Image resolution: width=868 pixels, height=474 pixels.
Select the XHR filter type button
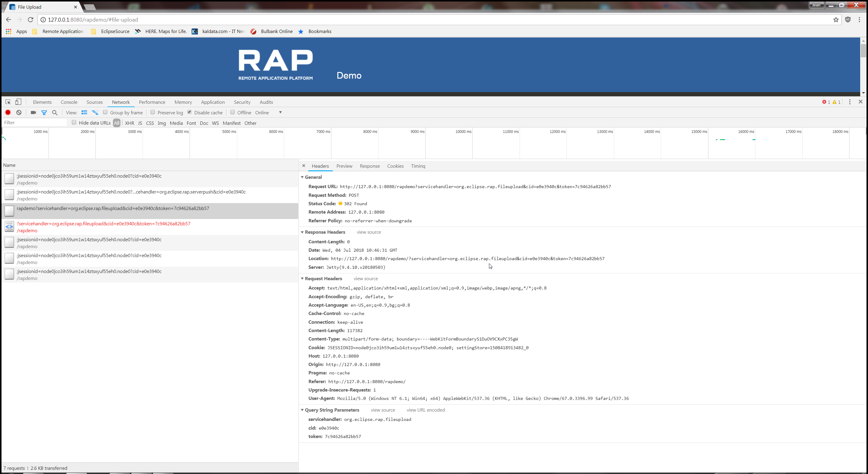pyautogui.click(x=129, y=123)
